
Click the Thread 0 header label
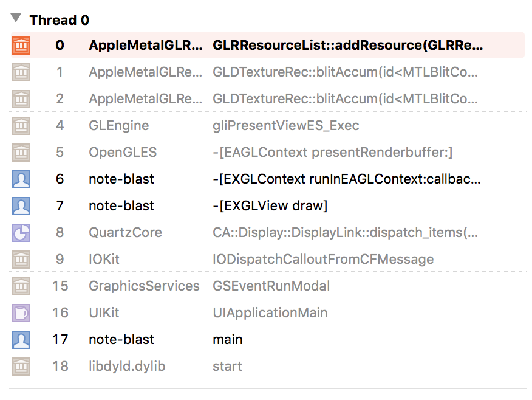59,19
